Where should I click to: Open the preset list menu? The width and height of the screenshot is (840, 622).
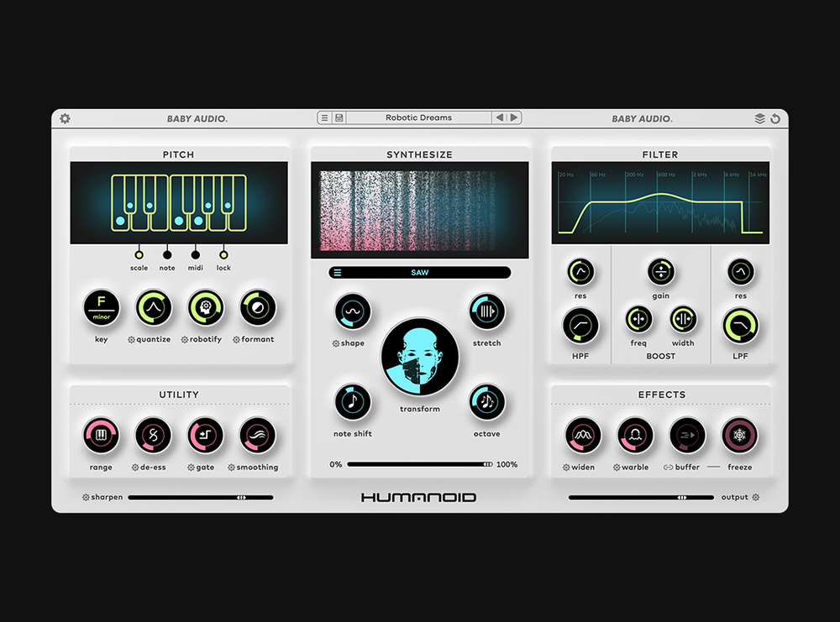[324, 118]
